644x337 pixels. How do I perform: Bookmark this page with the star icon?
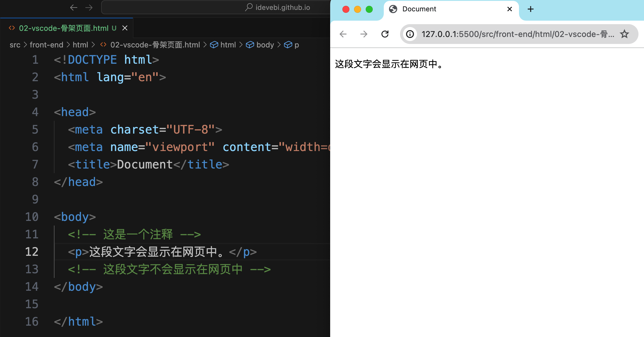tap(624, 34)
